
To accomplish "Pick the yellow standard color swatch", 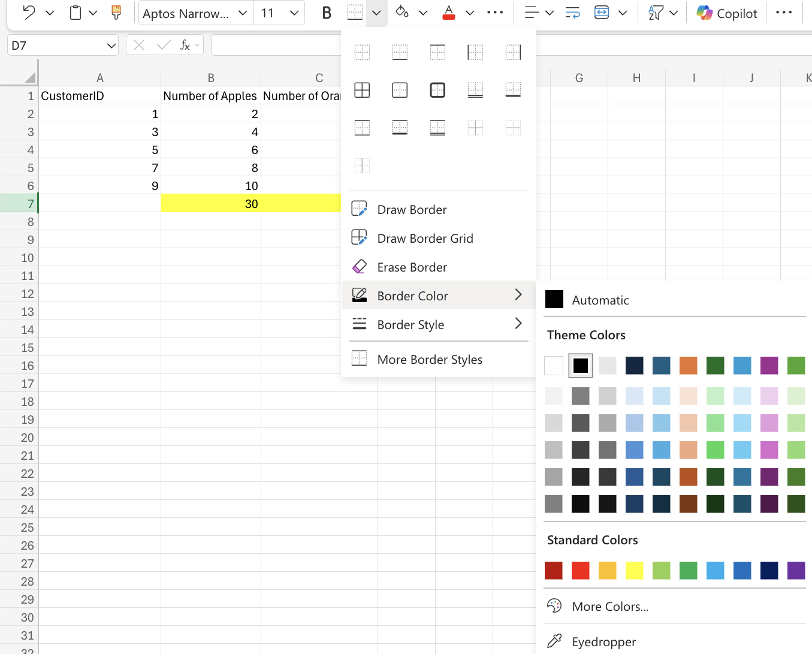I will tap(634, 570).
